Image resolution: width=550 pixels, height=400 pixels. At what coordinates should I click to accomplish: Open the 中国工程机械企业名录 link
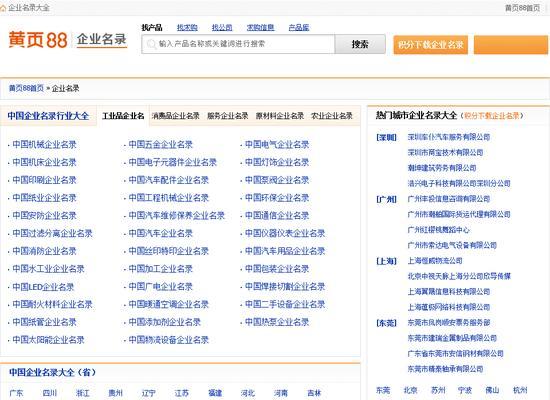point(169,198)
